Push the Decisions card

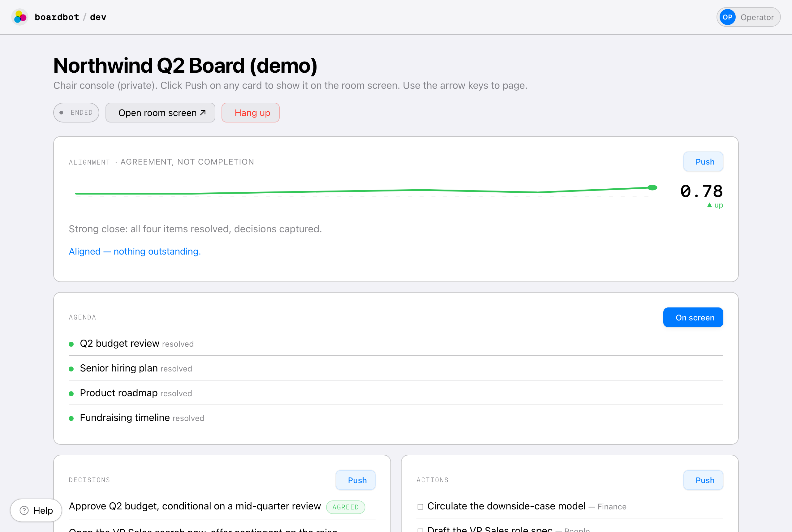click(355, 480)
